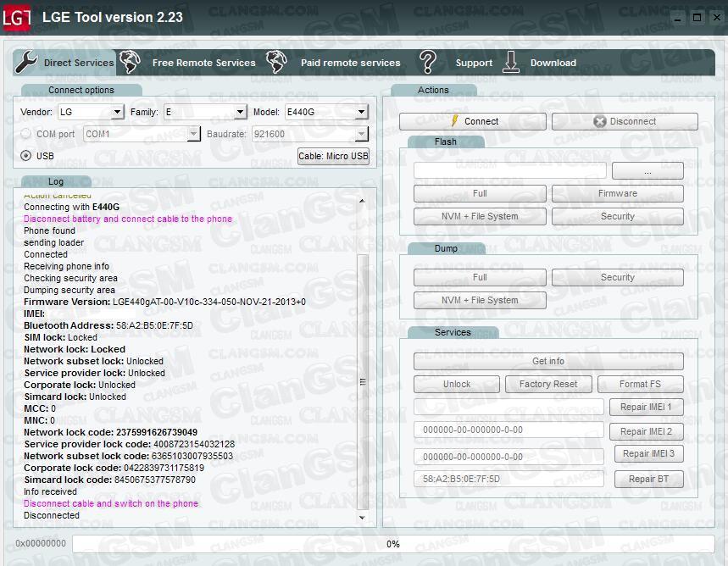
Task: Click the Get info button
Action: coord(548,361)
